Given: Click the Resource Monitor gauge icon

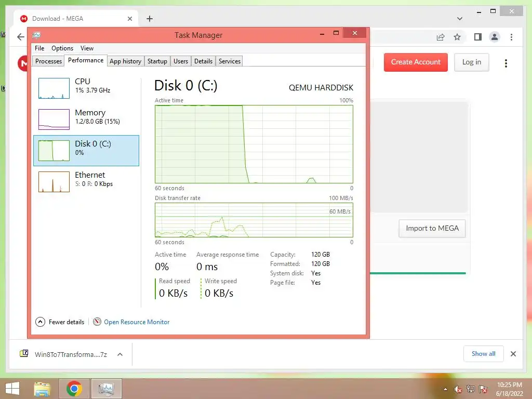Looking at the screenshot, I should pyautogui.click(x=97, y=322).
